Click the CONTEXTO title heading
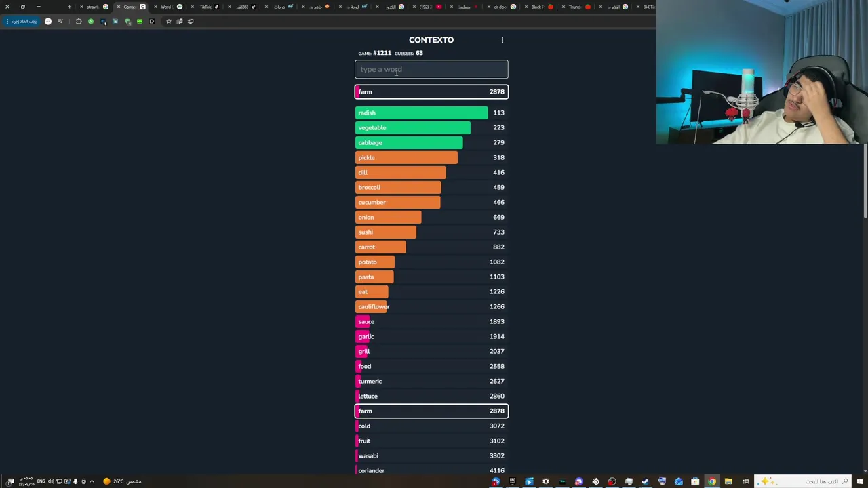Screen dimensions: 868x488 click(x=431, y=40)
